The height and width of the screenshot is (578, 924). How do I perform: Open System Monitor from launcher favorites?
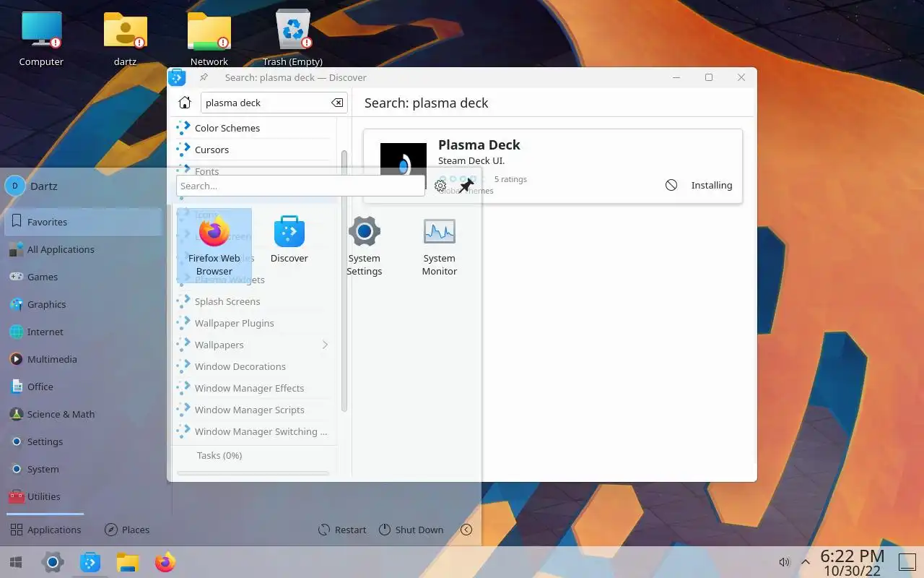coord(440,246)
